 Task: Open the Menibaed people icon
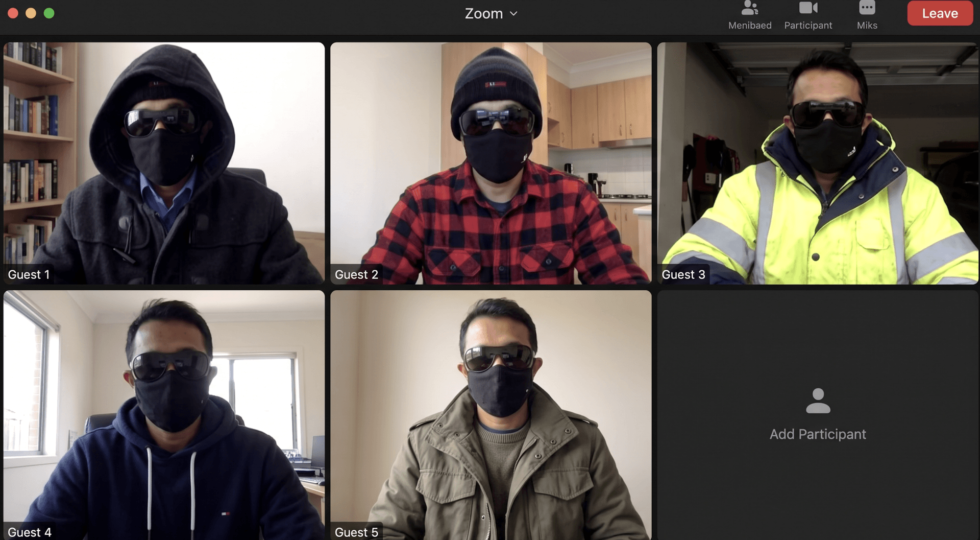(749, 8)
